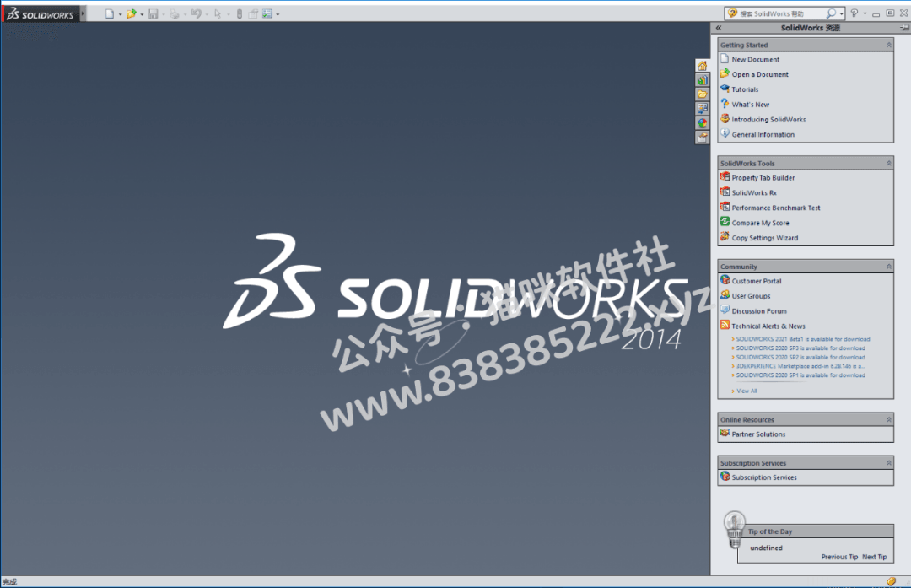Click the New document toolbar icon

pos(109,14)
